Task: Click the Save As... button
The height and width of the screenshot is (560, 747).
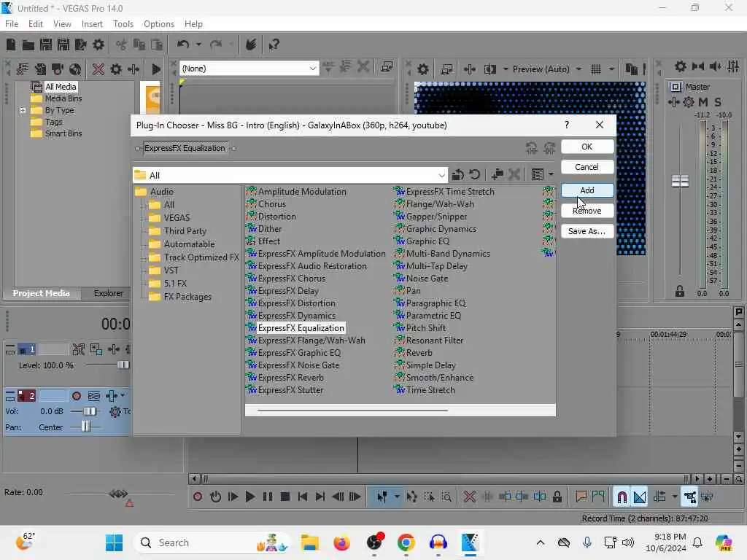Action: tap(587, 231)
